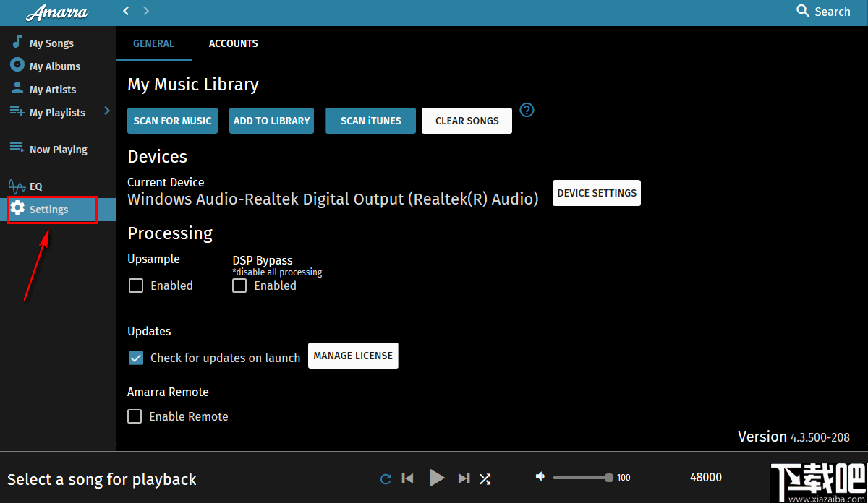This screenshot has height=503, width=868.
Task: Click the My Albums disc icon
Action: click(x=17, y=65)
